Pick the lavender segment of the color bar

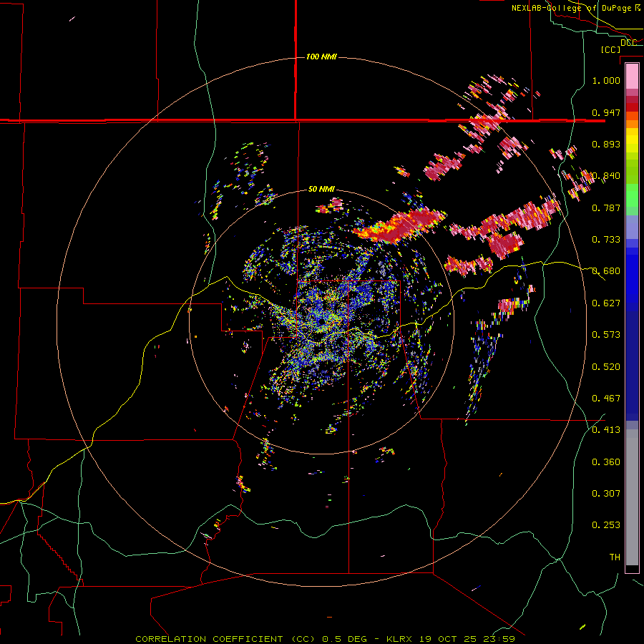click(632, 227)
